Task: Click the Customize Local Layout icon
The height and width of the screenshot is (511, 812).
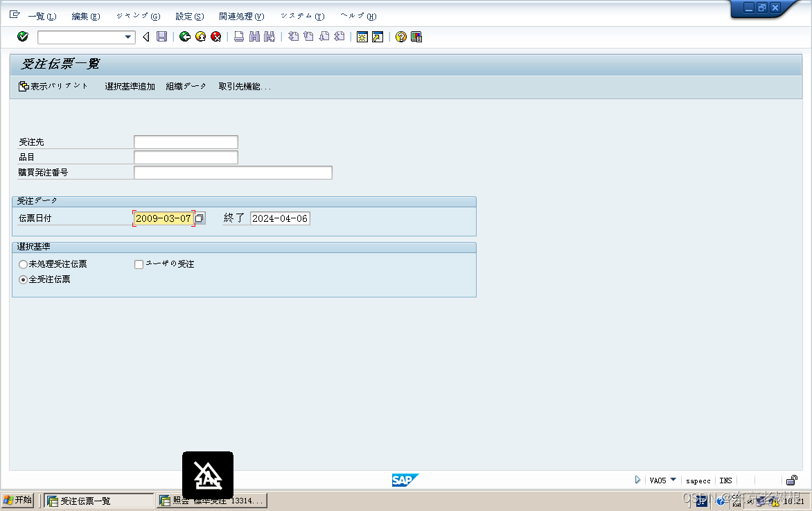Action: click(416, 37)
